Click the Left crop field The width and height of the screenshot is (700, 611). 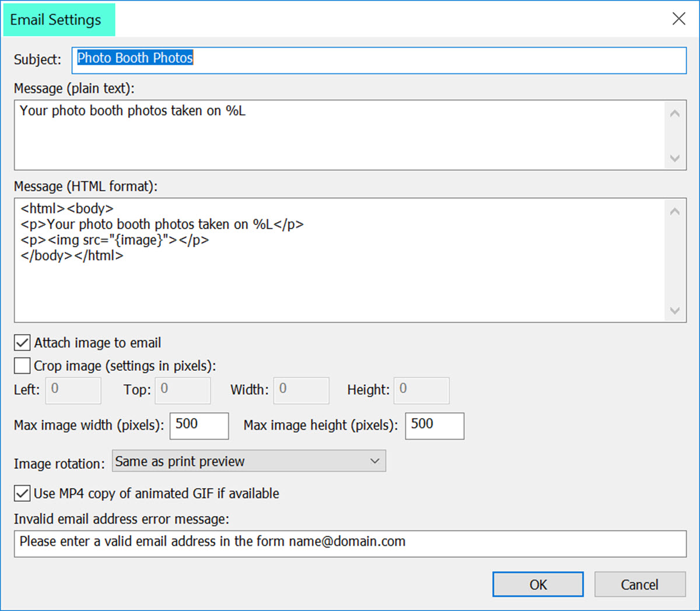point(73,391)
